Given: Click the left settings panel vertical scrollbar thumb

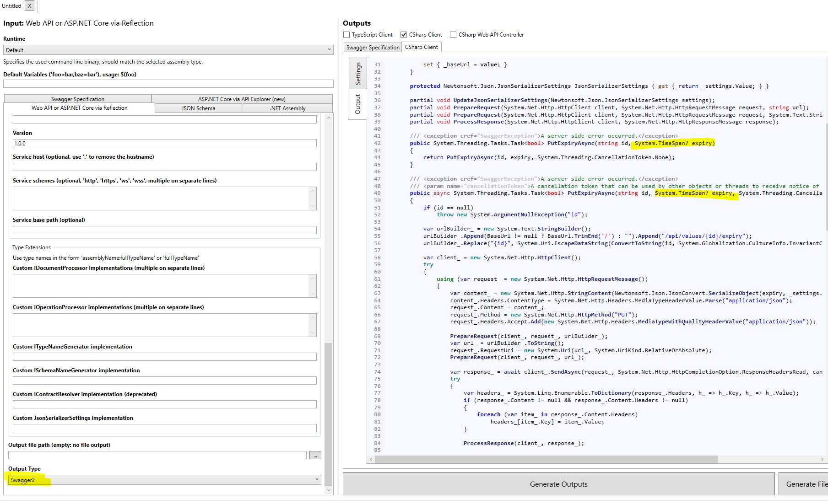Looking at the screenshot, I should (x=328, y=414).
